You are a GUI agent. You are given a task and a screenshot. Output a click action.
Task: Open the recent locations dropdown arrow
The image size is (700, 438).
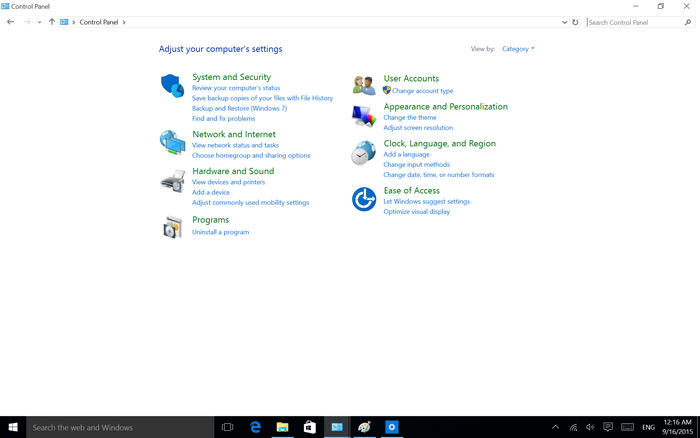tap(39, 22)
